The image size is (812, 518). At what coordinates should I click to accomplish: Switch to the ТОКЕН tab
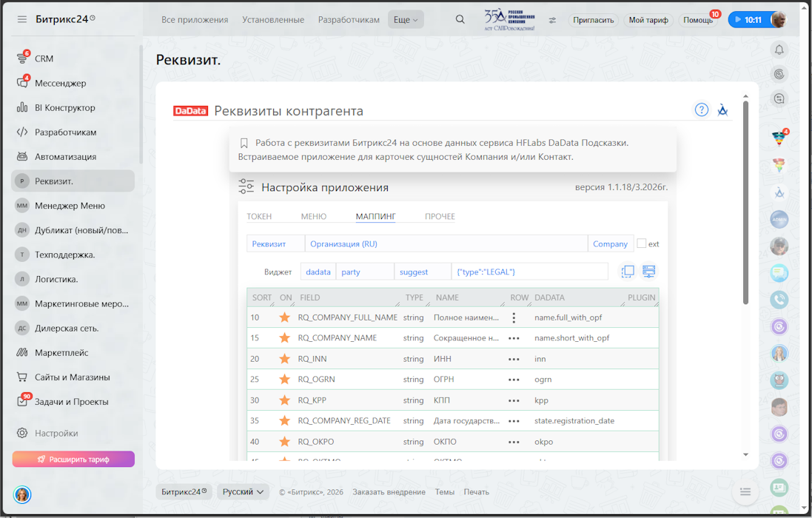[259, 217]
